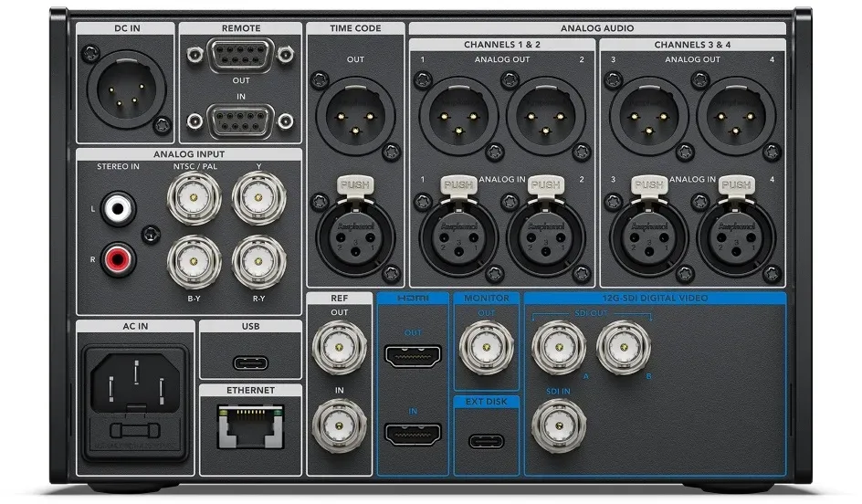
Task: Push the PUSH tab on Analog In 3
Action: 649,184
